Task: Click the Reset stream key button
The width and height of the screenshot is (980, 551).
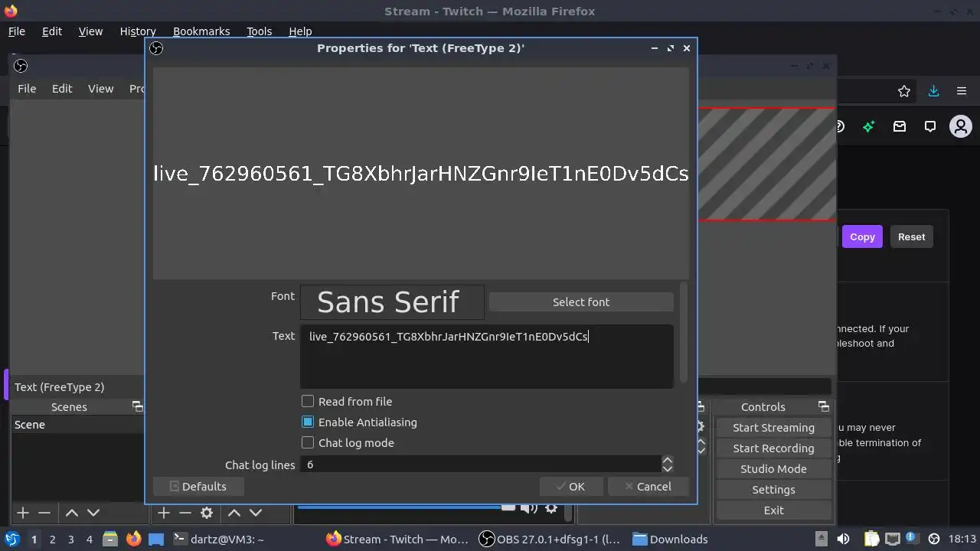Action: [x=911, y=236]
